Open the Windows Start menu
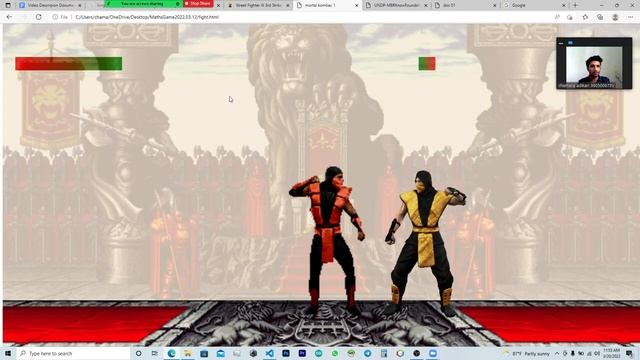 click(8, 353)
